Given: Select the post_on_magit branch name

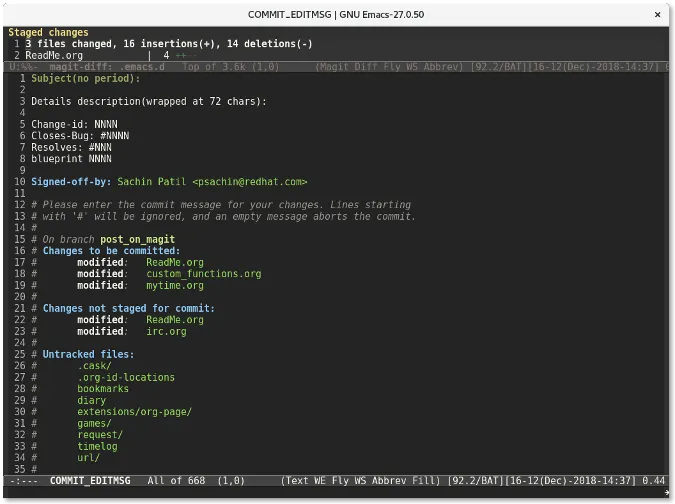Looking at the screenshot, I should click(x=137, y=240).
